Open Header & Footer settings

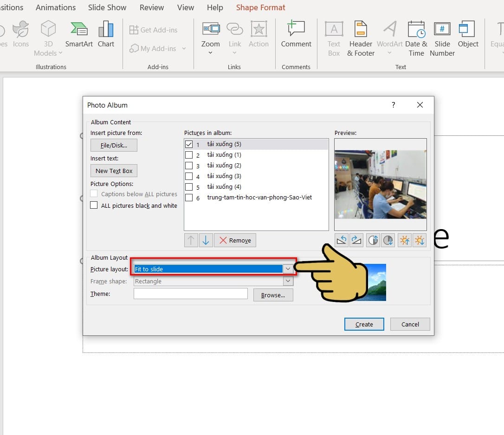coord(361,39)
